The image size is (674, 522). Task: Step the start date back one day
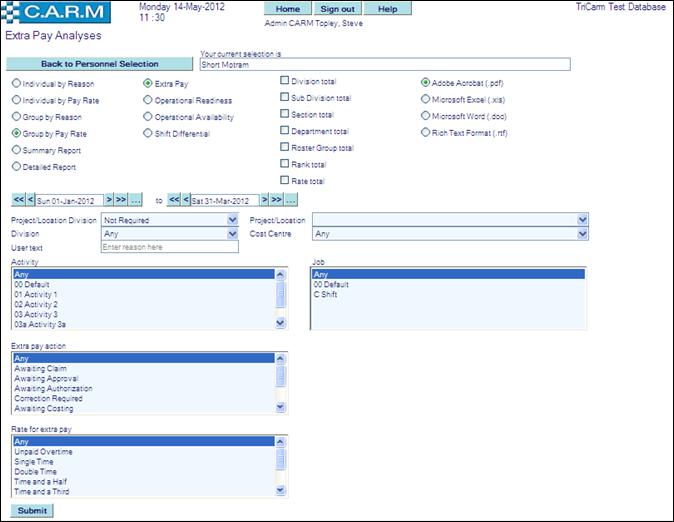point(29,200)
